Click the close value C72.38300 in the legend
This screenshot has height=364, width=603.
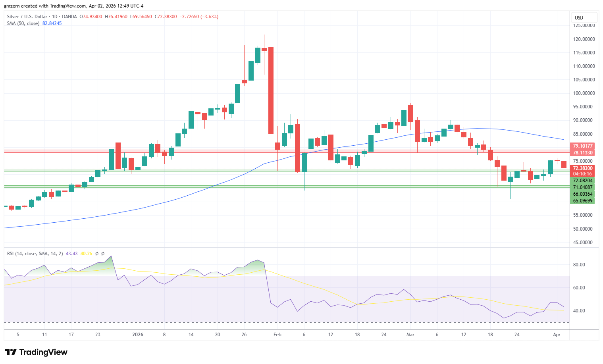(166, 17)
